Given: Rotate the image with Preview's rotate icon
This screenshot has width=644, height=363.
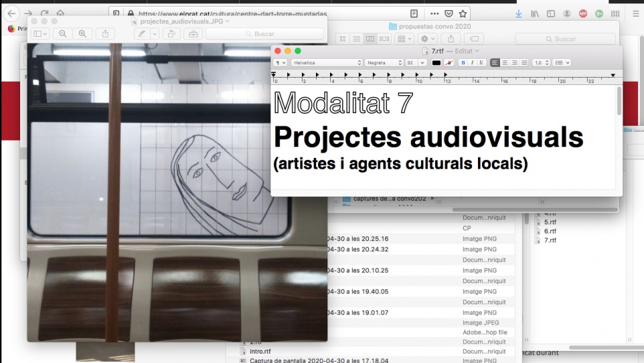Looking at the screenshot, I should click(x=171, y=33).
